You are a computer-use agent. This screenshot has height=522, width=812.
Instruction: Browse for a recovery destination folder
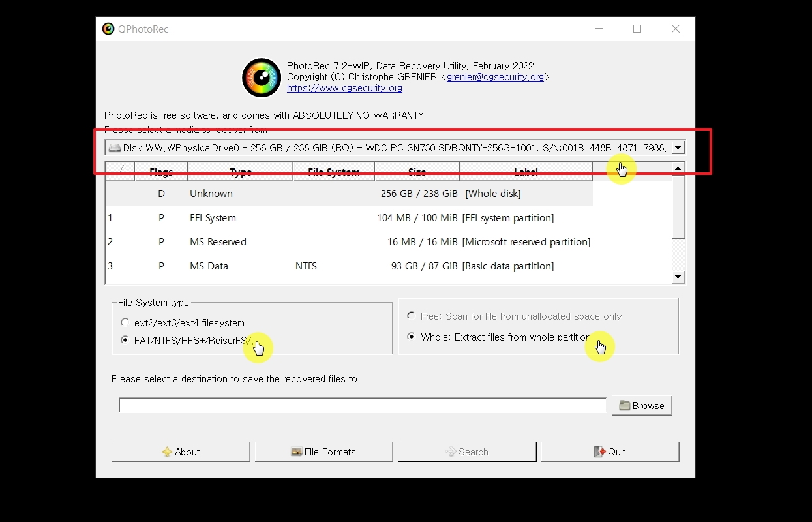coord(642,405)
